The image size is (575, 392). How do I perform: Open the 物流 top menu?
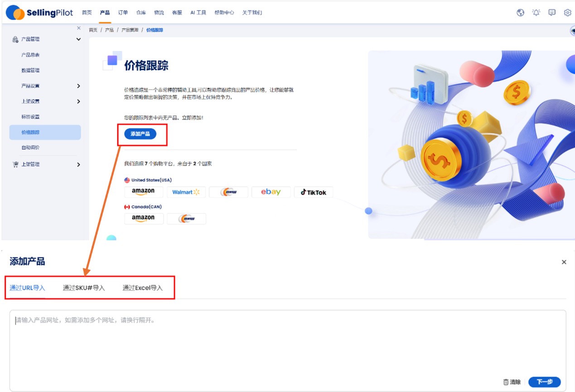(x=159, y=13)
